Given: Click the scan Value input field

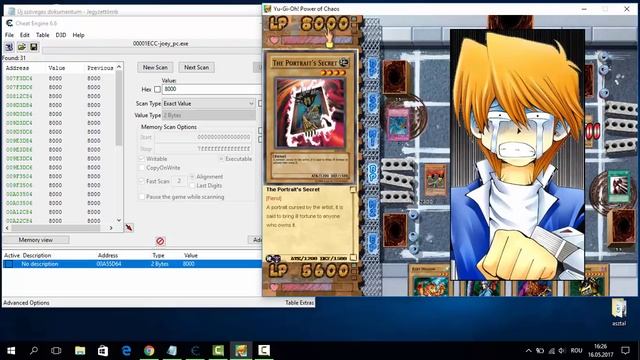Looking at the screenshot, I should click(x=212, y=89).
